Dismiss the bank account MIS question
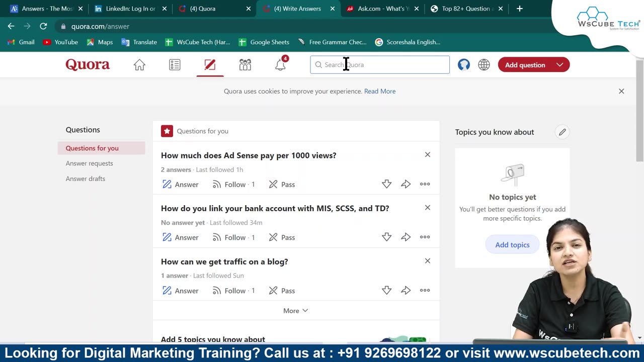The height and width of the screenshot is (362, 644). pos(428,208)
